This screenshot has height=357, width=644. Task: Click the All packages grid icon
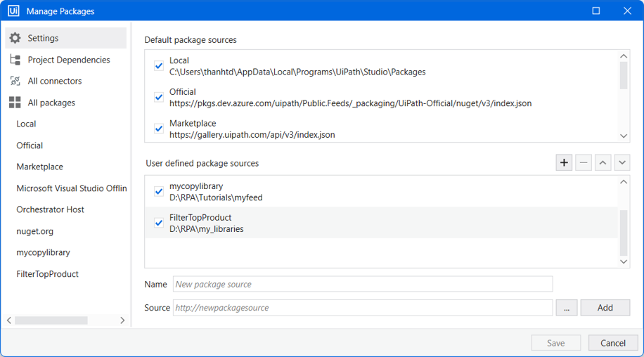(x=15, y=103)
